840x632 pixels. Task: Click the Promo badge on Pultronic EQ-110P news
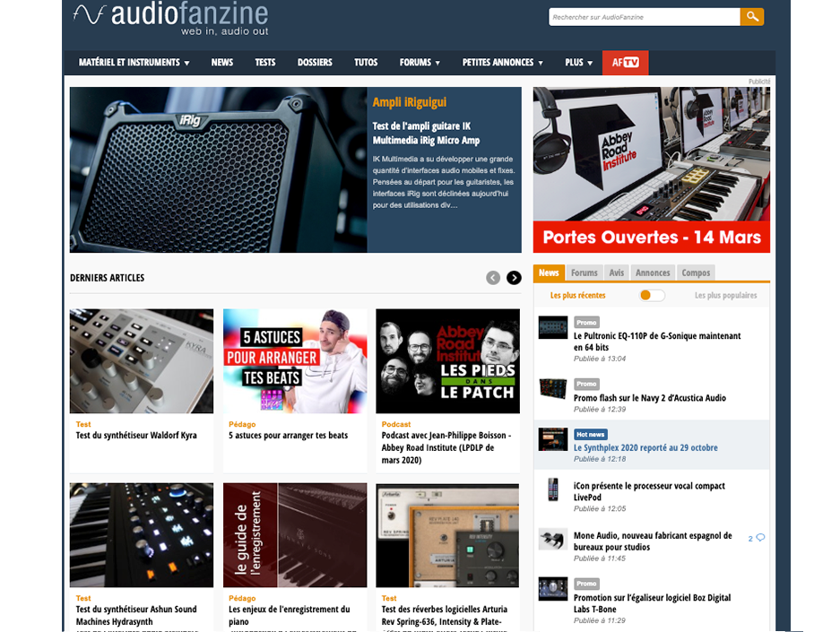tap(586, 322)
